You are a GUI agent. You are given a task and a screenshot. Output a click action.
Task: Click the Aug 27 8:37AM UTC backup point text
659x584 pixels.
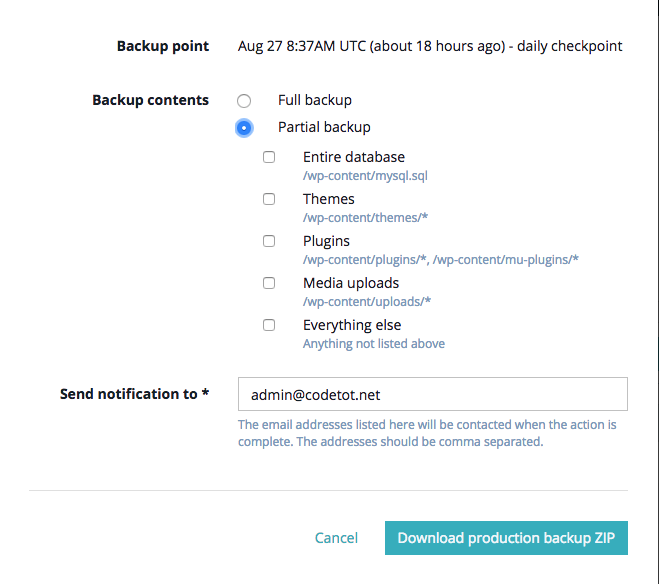click(x=430, y=46)
